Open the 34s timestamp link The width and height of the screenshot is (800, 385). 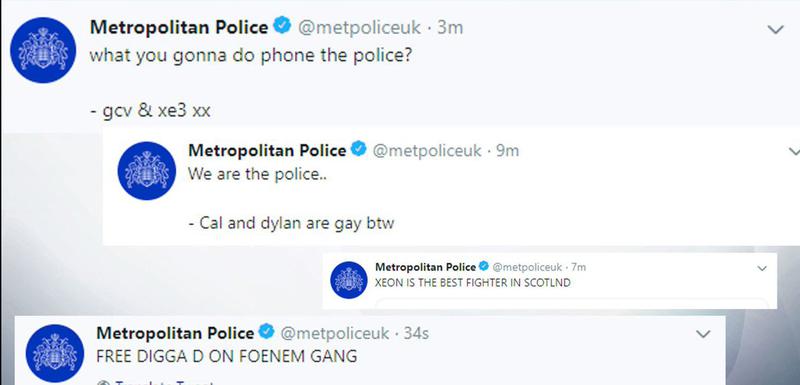pos(416,333)
